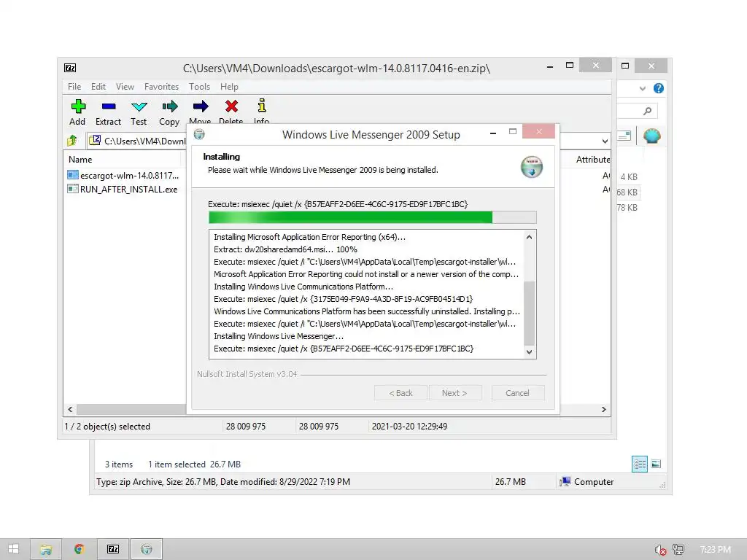The width and height of the screenshot is (747, 560).
Task: Cancel the Messenger installation
Action: pyautogui.click(x=517, y=393)
